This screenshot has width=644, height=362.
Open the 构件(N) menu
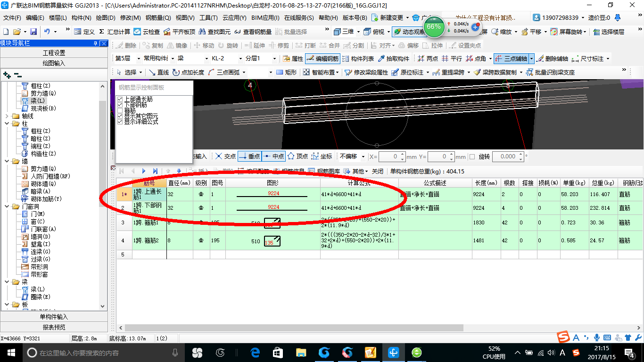click(82, 17)
